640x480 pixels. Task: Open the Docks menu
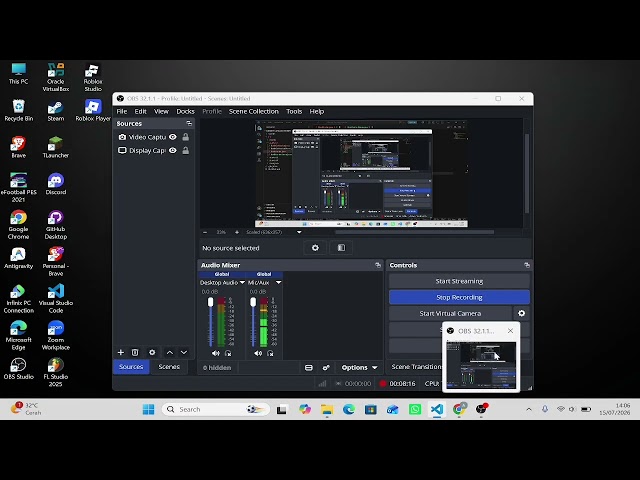point(185,111)
